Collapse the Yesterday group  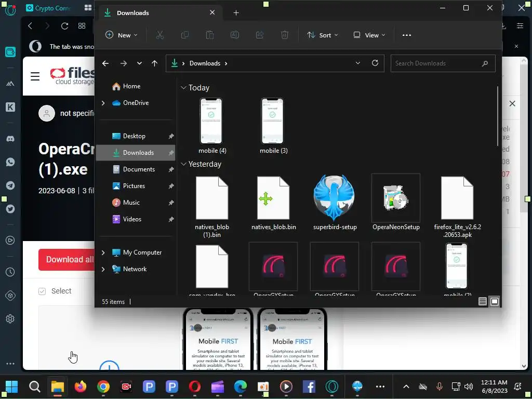[183, 164]
